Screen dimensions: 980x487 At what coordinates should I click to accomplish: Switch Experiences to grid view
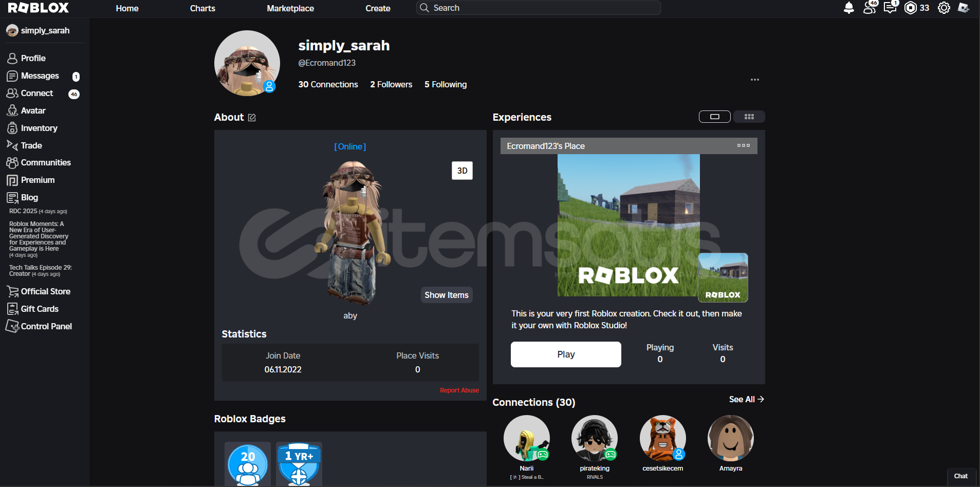[749, 117]
